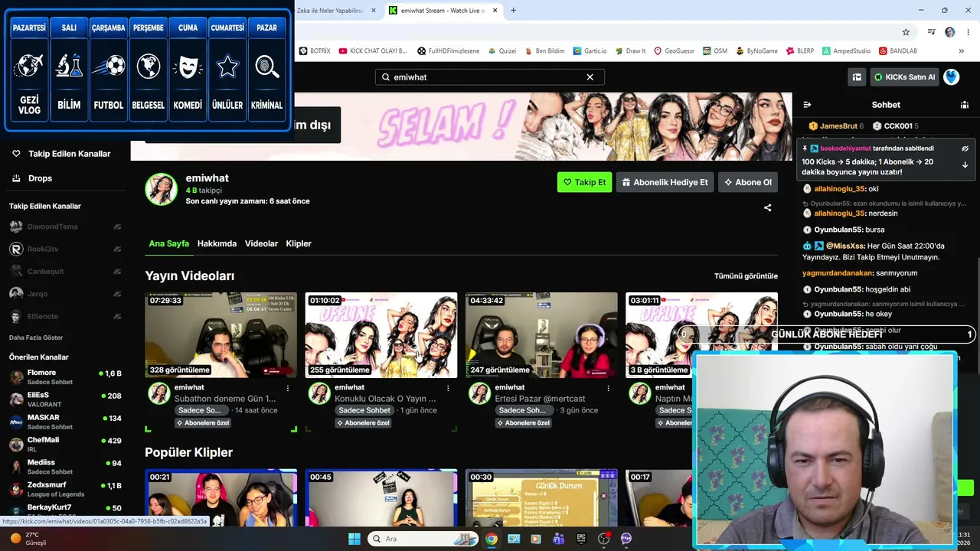Show more bookmarks with the chevron
The image size is (980, 551).
pyautogui.click(x=962, y=51)
